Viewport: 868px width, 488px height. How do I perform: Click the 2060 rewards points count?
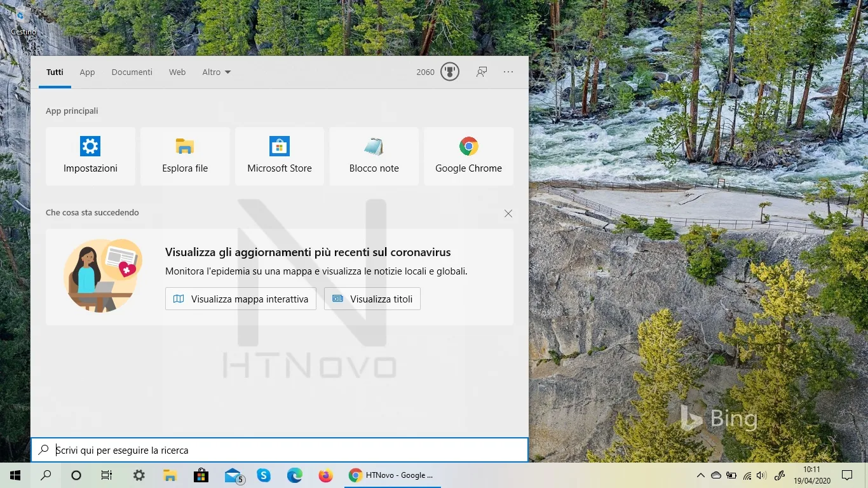pos(426,72)
